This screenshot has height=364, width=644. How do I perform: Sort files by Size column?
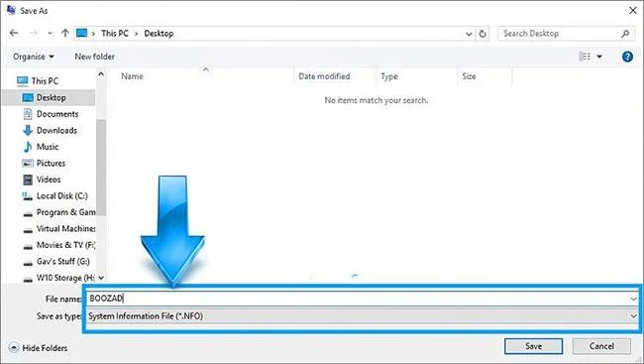pyautogui.click(x=469, y=76)
